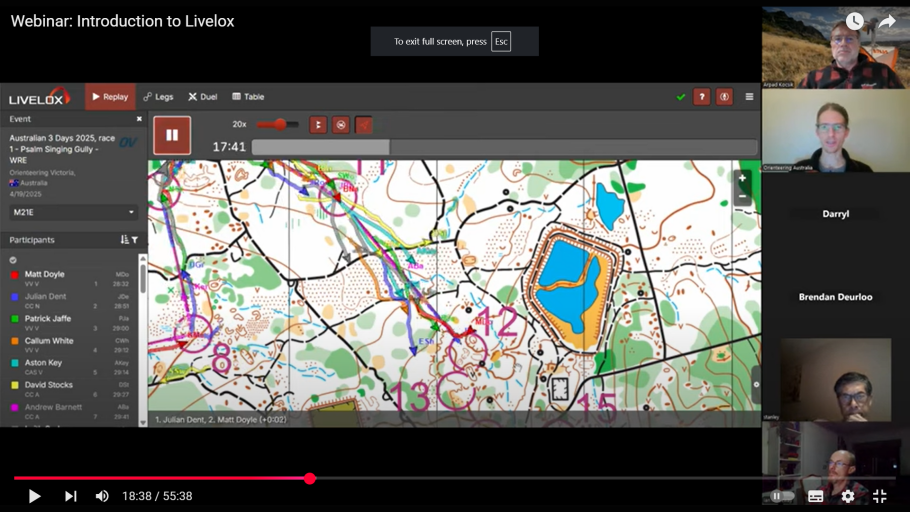Image resolution: width=910 pixels, height=512 pixels.
Task: Play the YouTube video
Action: 34,496
